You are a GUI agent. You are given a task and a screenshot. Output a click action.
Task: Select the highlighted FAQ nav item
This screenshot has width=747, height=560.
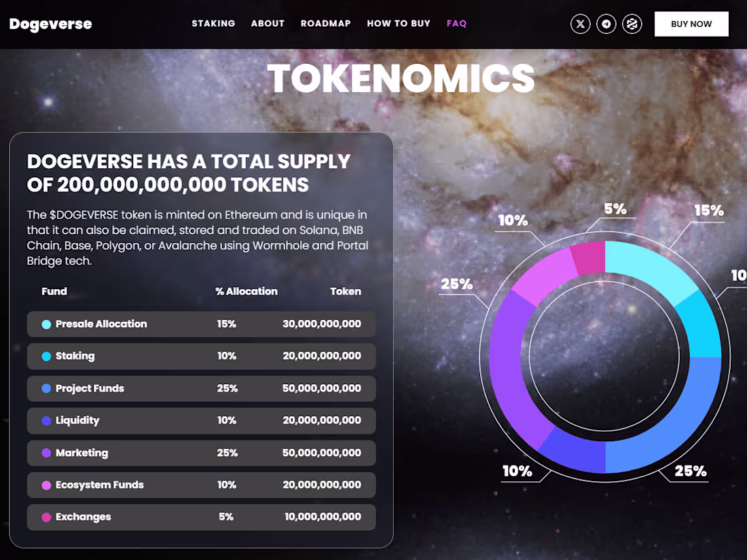coord(456,23)
